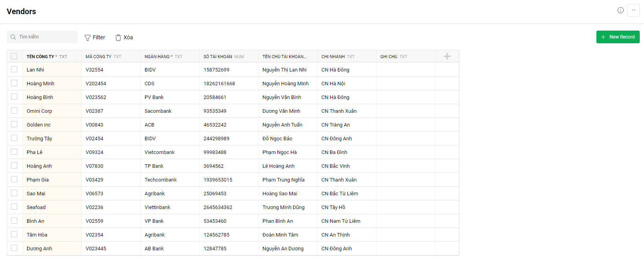Add a new column with the plus icon
This screenshot has width=644, height=266.
pos(447,56)
